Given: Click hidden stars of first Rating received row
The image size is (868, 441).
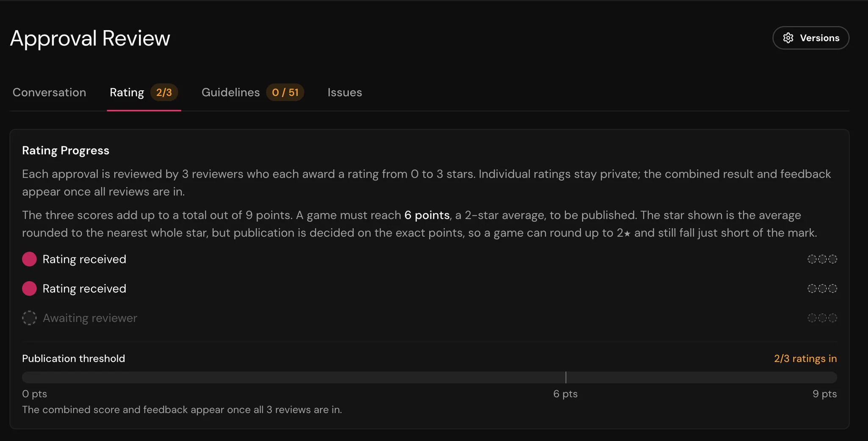Looking at the screenshot, I should pyautogui.click(x=822, y=259).
